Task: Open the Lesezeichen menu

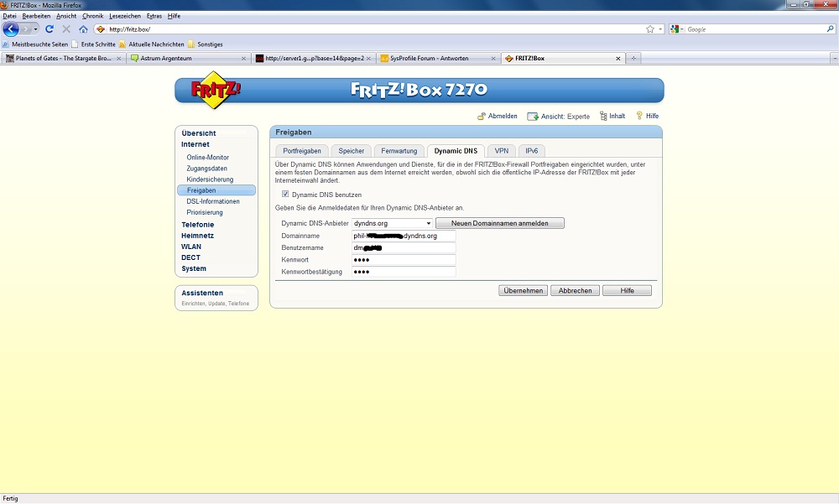Action: 125,16
